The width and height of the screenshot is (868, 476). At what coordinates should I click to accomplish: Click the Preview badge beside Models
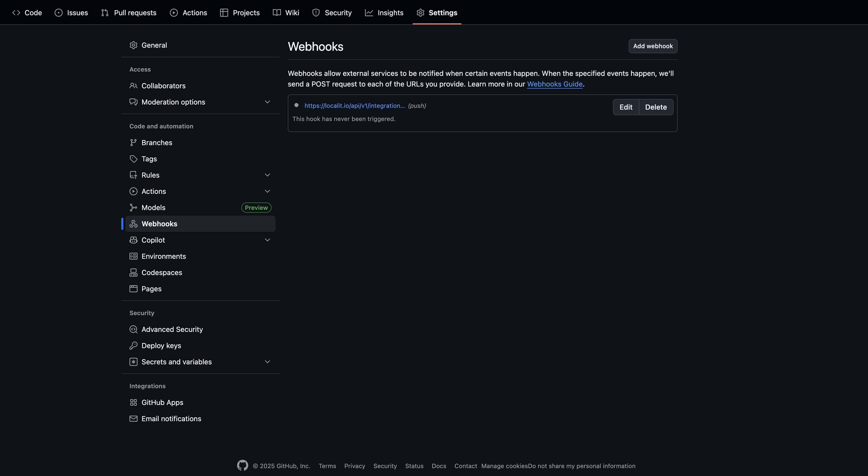(256, 208)
